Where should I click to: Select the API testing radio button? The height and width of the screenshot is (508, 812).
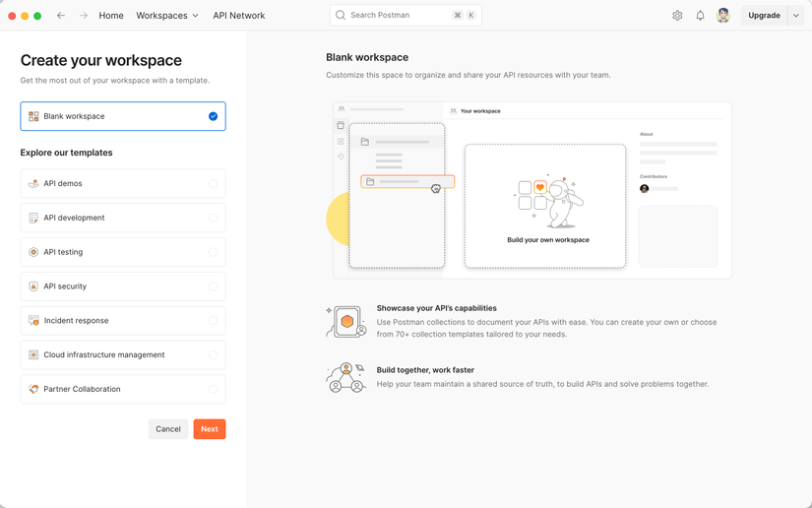coord(213,252)
